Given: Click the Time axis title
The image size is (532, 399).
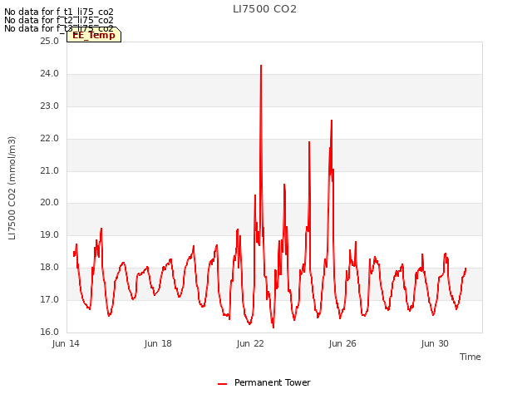Looking at the screenshot, I should (470, 357).
